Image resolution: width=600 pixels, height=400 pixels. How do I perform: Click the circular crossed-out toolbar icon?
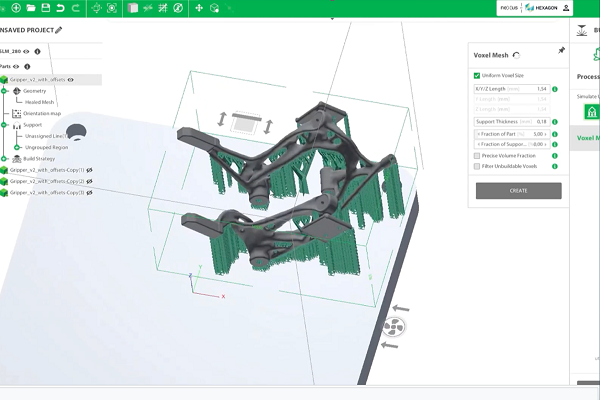pos(178,8)
